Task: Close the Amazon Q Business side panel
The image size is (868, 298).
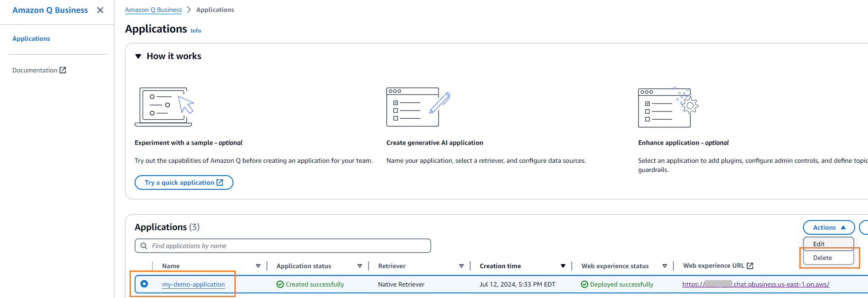Action: coord(100,10)
